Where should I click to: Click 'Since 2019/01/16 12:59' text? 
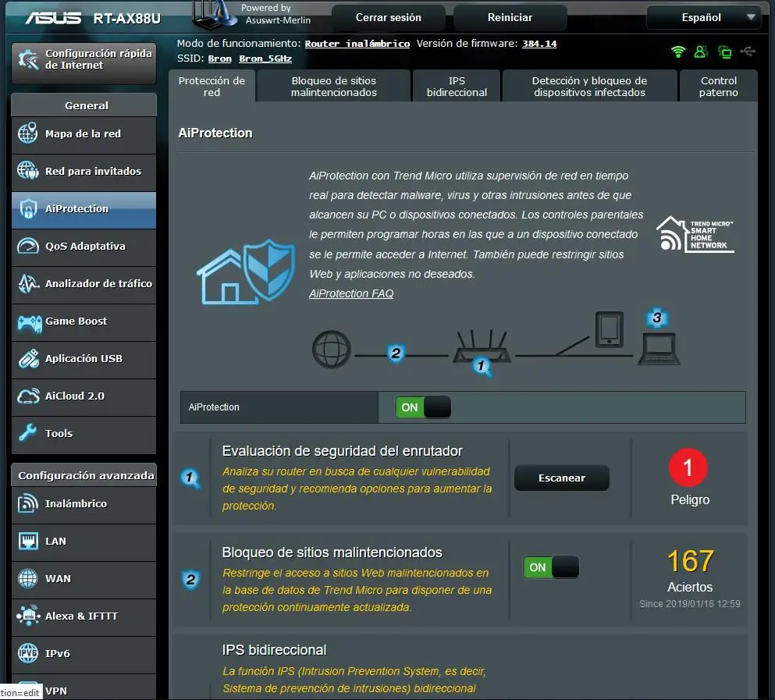coord(689,603)
